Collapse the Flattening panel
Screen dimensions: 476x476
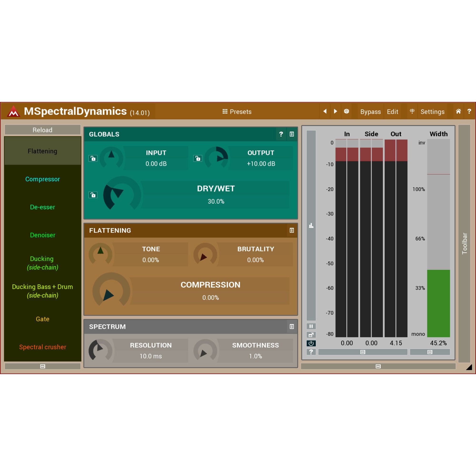tap(292, 230)
